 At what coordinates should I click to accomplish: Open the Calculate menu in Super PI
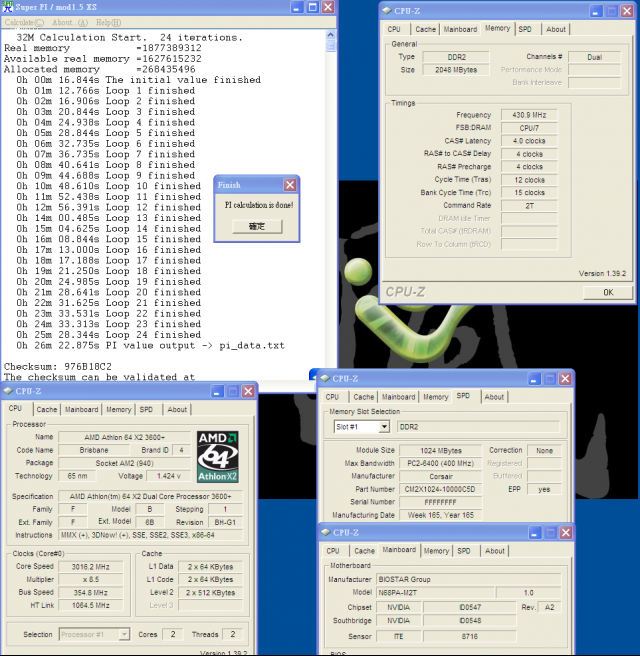click(x=24, y=22)
